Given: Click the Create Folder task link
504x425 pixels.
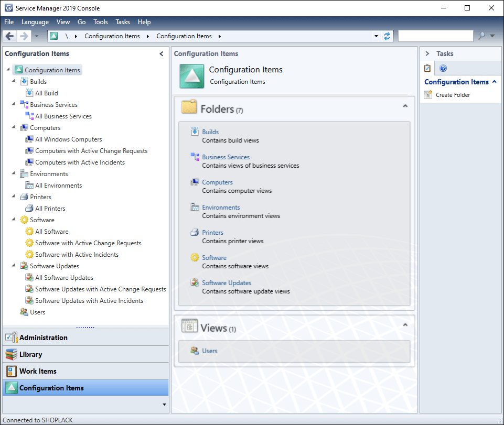Looking at the screenshot, I should [453, 95].
